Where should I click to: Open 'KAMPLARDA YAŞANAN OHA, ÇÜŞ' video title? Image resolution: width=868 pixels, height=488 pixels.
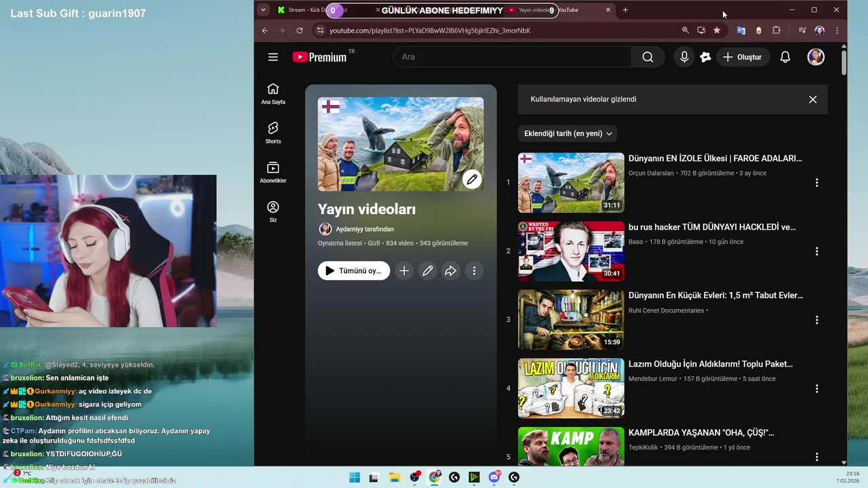pos(701,432)
